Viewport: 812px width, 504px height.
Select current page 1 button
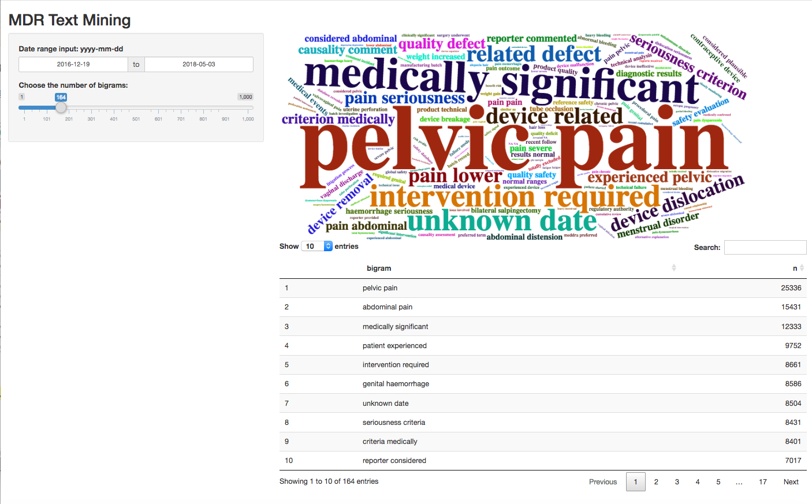click(635, 481)
